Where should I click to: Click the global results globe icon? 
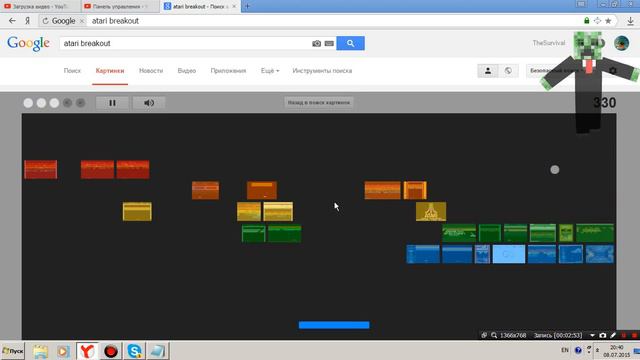click(x=508, y=71)
